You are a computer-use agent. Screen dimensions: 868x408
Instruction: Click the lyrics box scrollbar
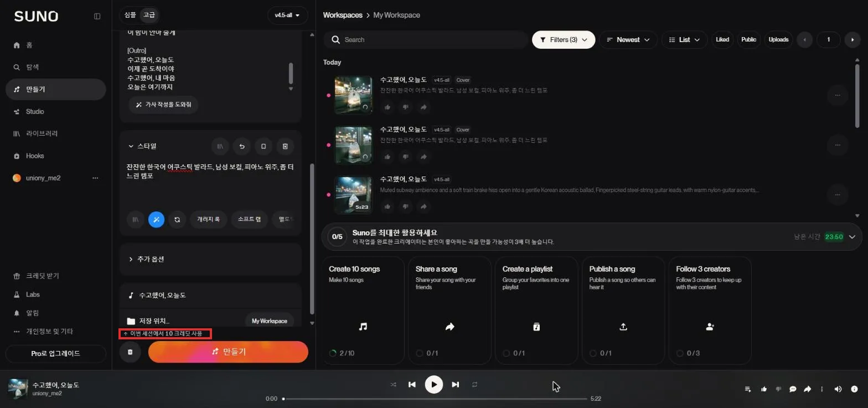(291, 73)
